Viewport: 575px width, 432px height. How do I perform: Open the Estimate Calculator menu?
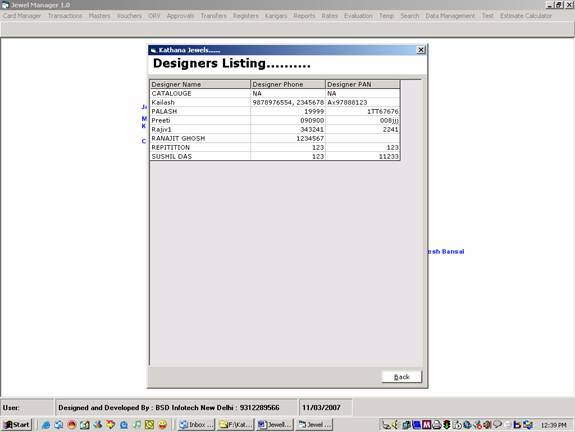[526, 16]
